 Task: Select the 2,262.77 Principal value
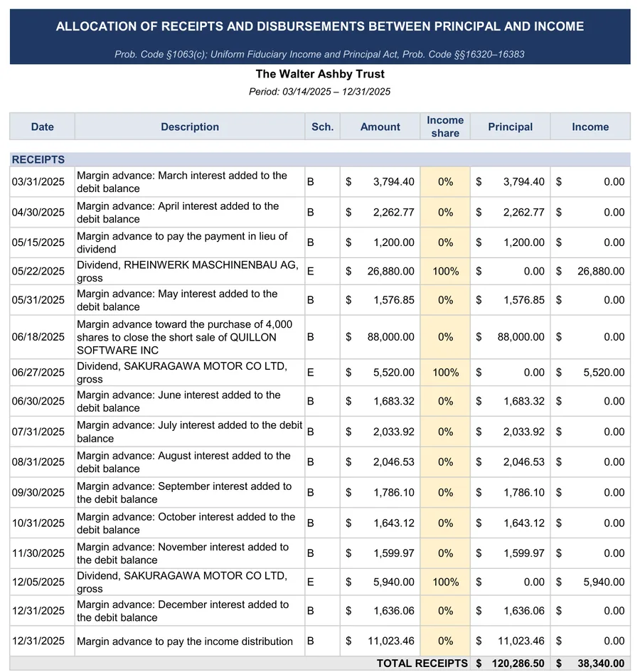(523, 212)
